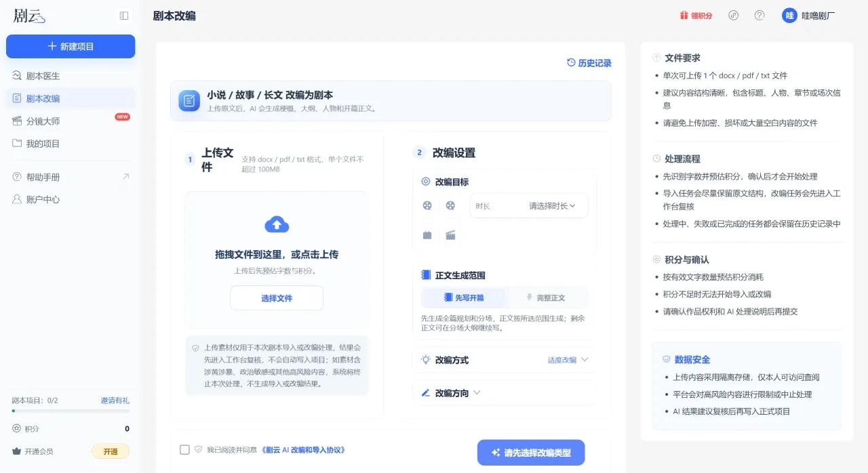Image resolution: width=868 pixels, height=473 pixels.
Task: Open 剧本医生 in the sidebar
Action: pos(71,75)
